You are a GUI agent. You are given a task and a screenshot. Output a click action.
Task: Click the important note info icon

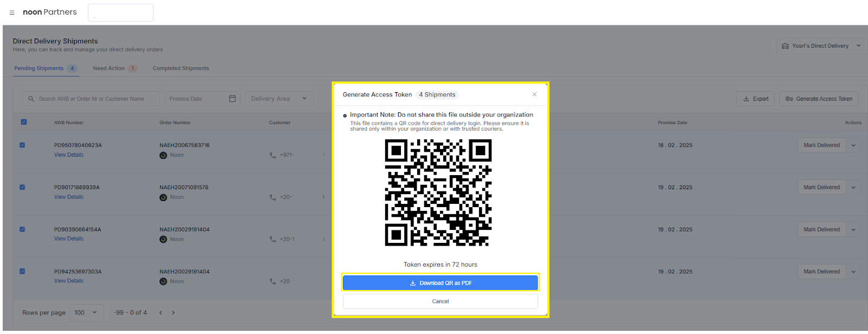click(x=345, y=115)
